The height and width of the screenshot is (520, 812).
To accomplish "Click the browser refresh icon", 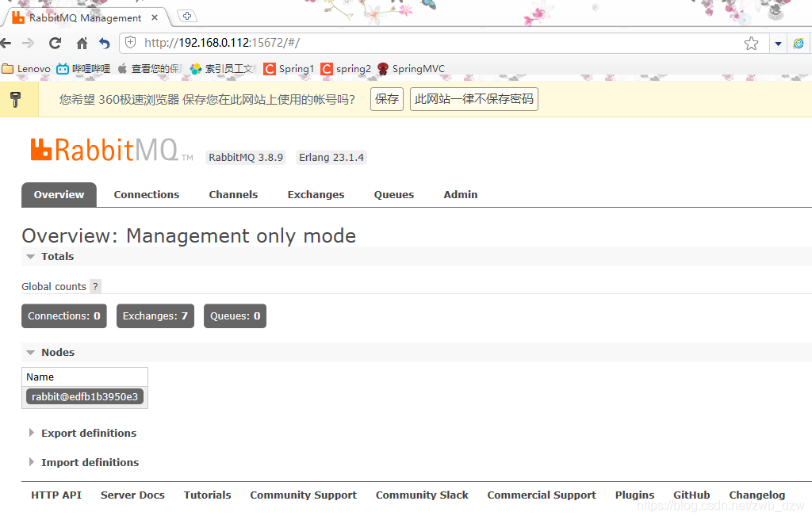I will 54,43.
